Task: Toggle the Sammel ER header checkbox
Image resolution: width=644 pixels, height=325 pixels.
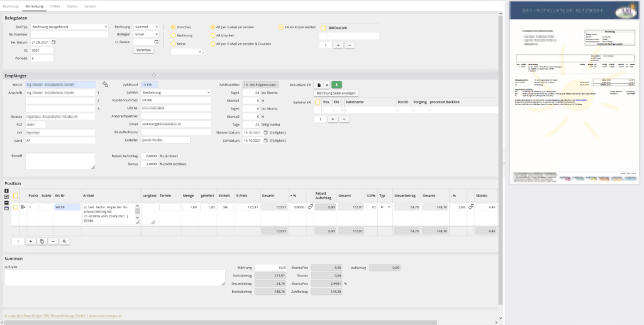Action: (318, 102)
